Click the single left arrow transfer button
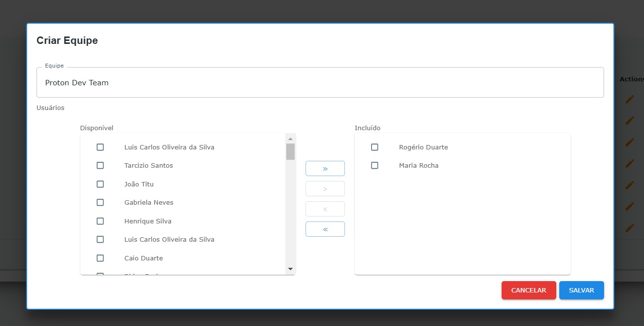Viewport: 644px width, 326px height. (x=325, y=209)
